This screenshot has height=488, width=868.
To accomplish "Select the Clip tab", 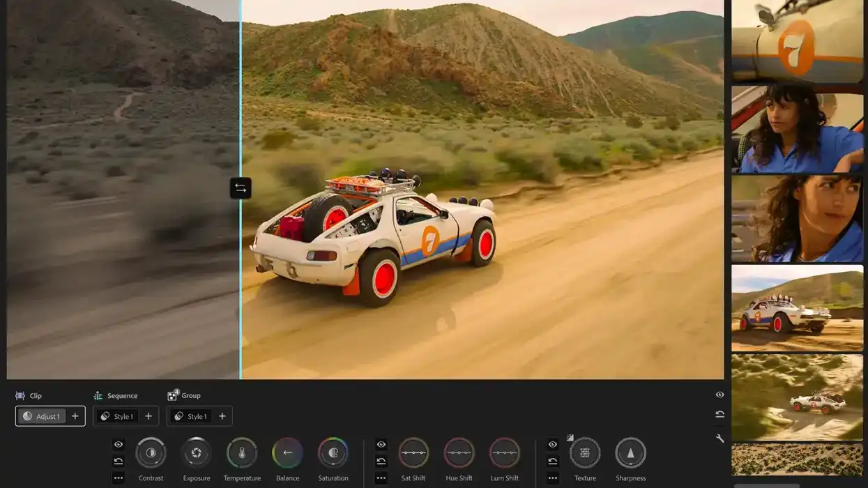I will [29, 395].
